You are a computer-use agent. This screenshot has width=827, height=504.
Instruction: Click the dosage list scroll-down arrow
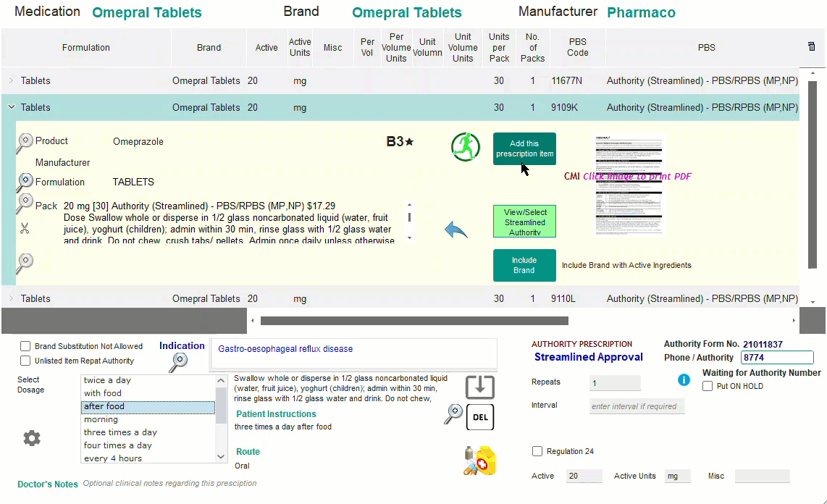[221, 457]
